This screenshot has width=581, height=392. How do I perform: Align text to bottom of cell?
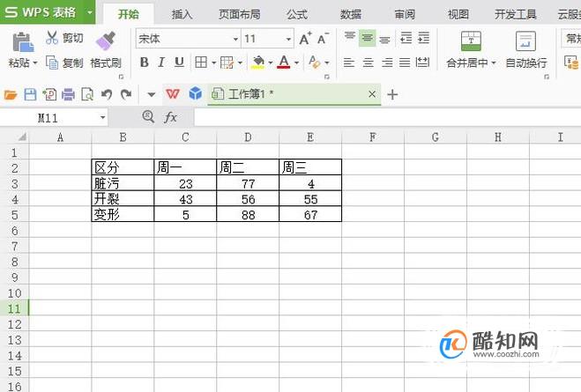click(x=384, y=39)
